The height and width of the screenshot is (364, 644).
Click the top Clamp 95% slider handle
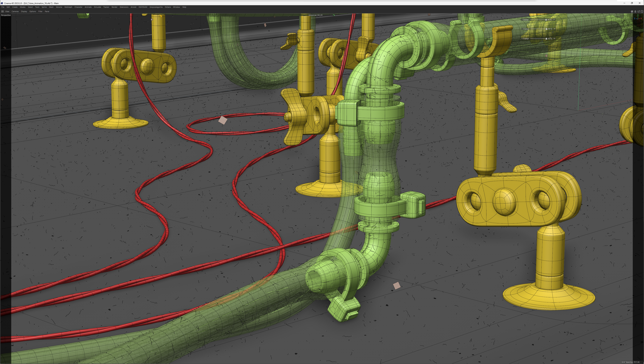click(x=546, y=20)
